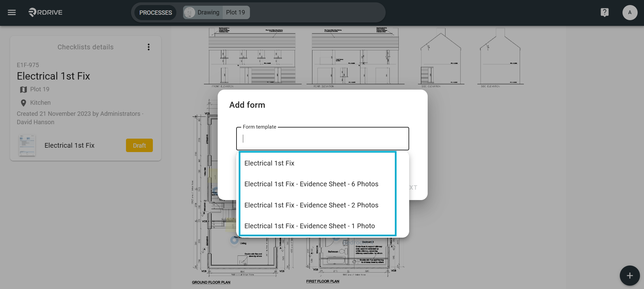Click the Draft status badge
The height and width of the screenshot is (289, 644).
coord(139,145)
